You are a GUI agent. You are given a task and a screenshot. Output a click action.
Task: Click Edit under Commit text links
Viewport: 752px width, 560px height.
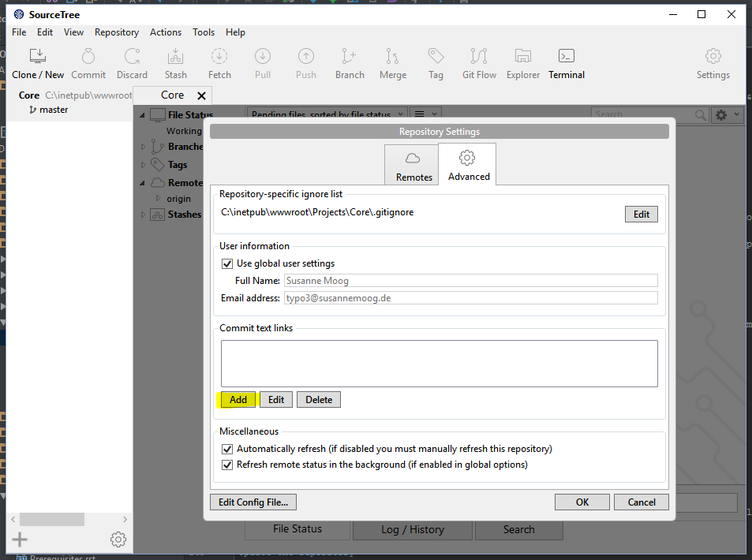point(275,400)
